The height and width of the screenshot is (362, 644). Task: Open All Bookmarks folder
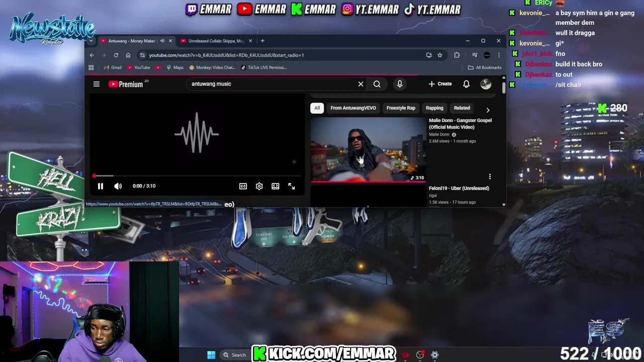point(485,67)
